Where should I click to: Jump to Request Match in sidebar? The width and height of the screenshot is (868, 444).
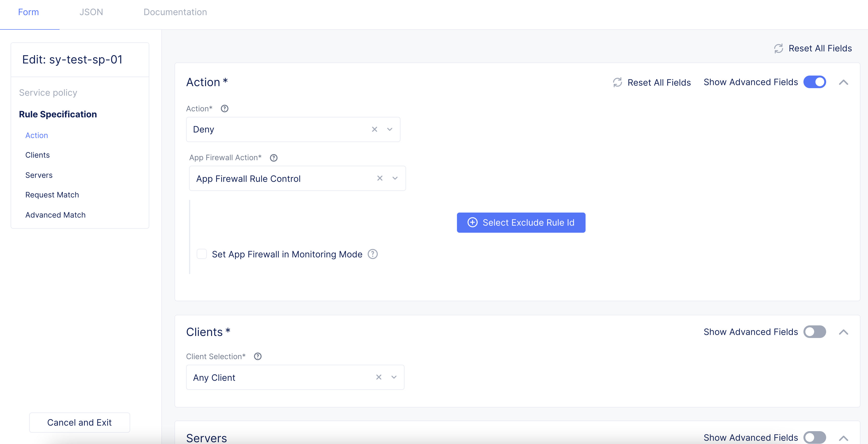click(x=52, y=195)
